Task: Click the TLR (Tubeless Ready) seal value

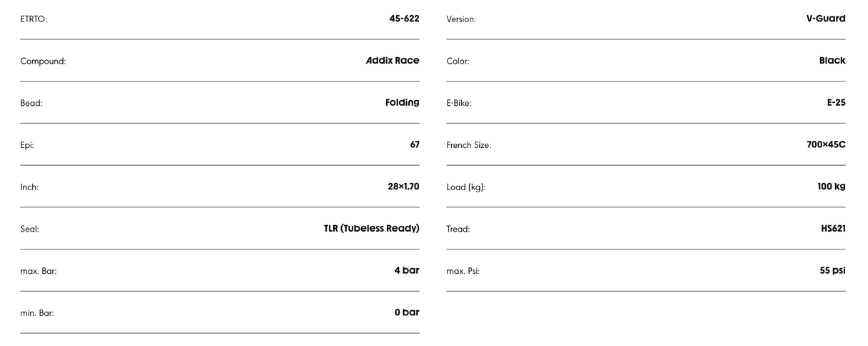Action: (371, 229)
